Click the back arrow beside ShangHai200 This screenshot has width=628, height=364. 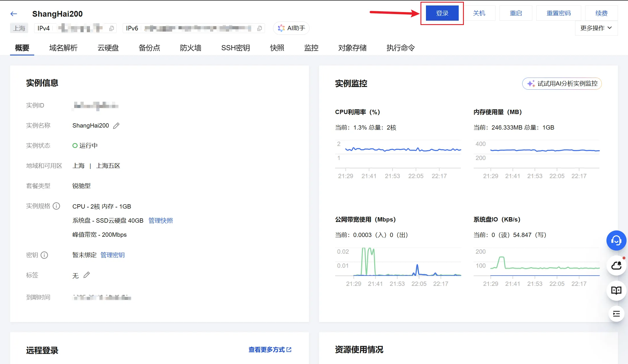coord(14,14)
